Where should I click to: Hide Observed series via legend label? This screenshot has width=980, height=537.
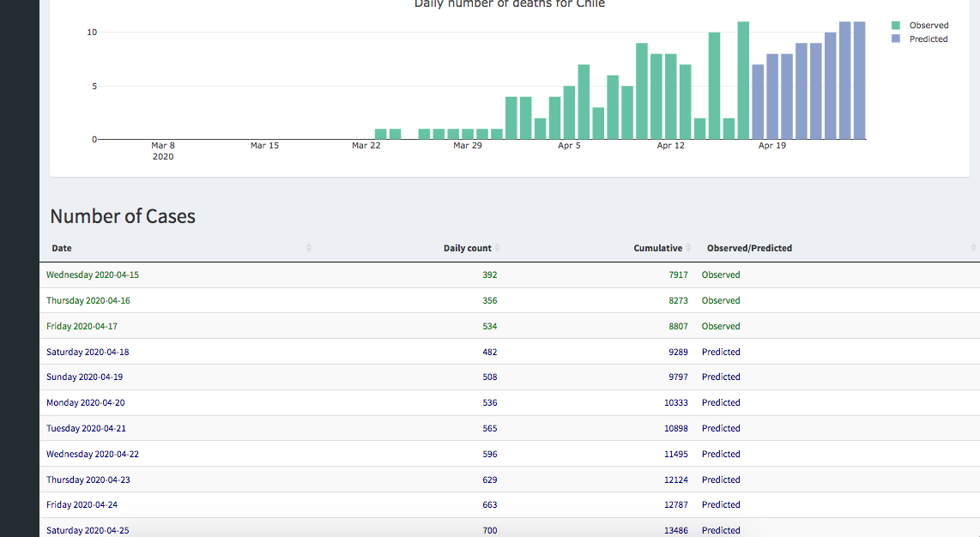click(x=929, y=26)
